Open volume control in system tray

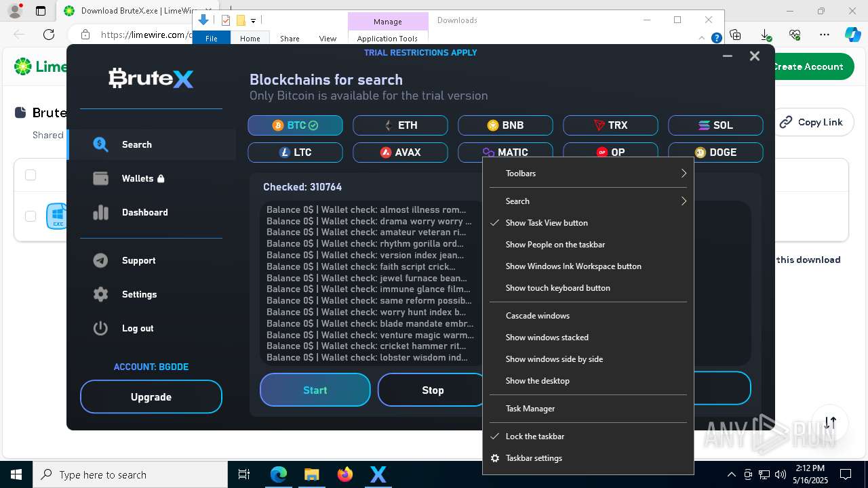781,474
